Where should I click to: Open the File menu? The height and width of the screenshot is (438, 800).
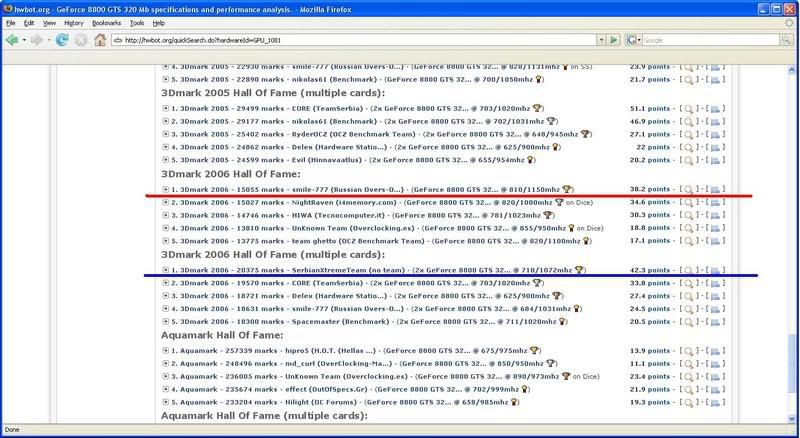pos(11,23)
